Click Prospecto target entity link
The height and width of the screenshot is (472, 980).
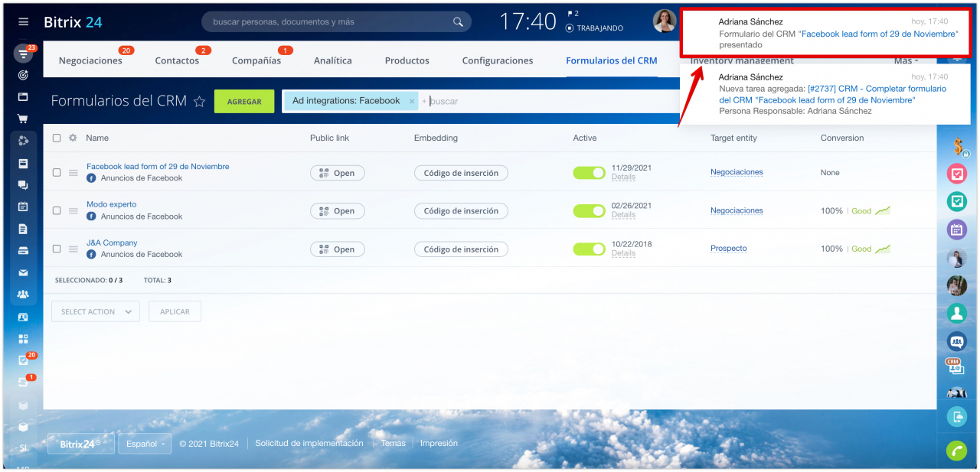click(729, 249)
